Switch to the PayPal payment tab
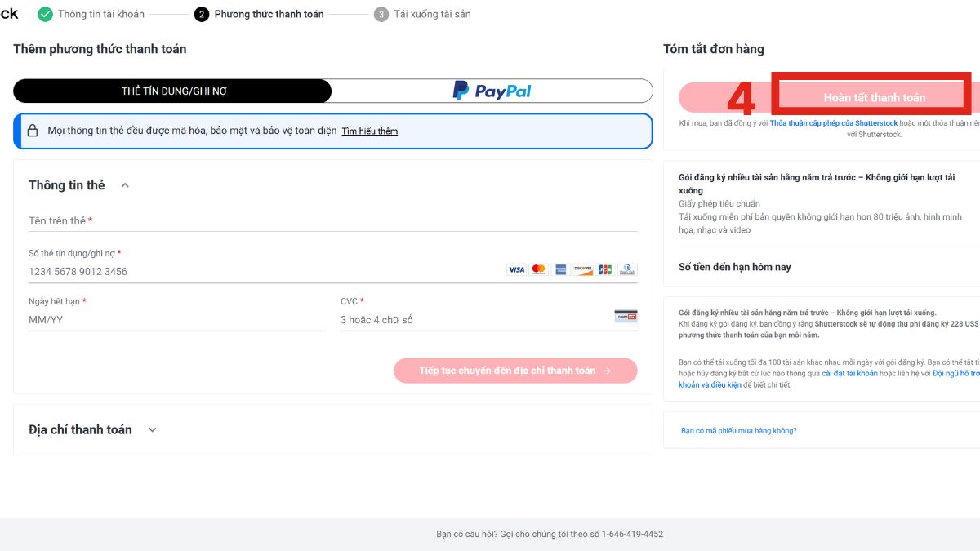Viewport: 980px width, 551px height. 492,91
